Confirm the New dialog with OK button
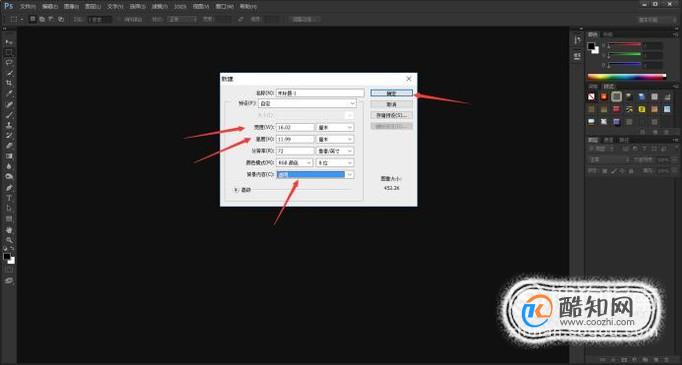The image size is (682, 365). point(391,93)
